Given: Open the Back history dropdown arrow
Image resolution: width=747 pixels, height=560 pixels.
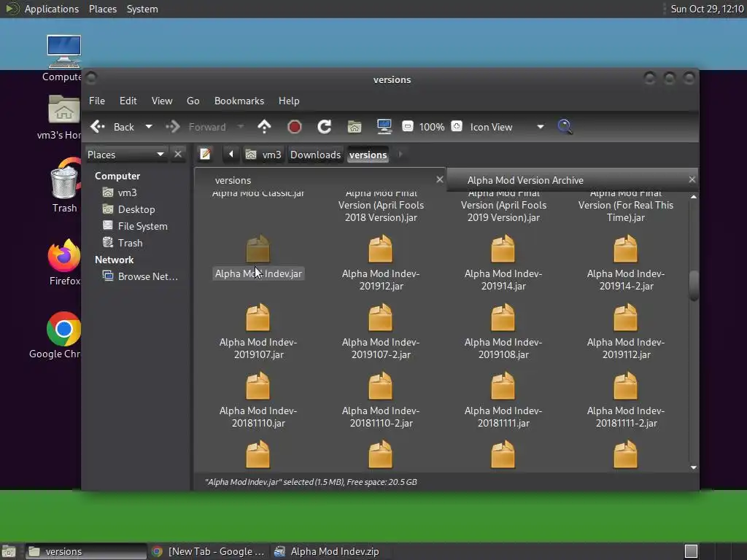Looking at the screenshot, I should [149, 127].
